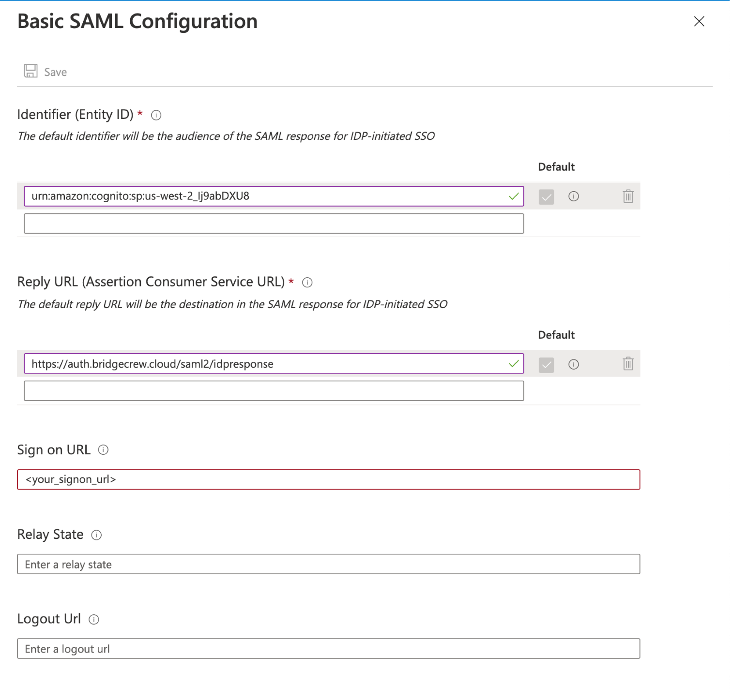Delete the bridgecrew reply URL entry
Viewport: 730px width, 700px height.
tap(628, 363)
